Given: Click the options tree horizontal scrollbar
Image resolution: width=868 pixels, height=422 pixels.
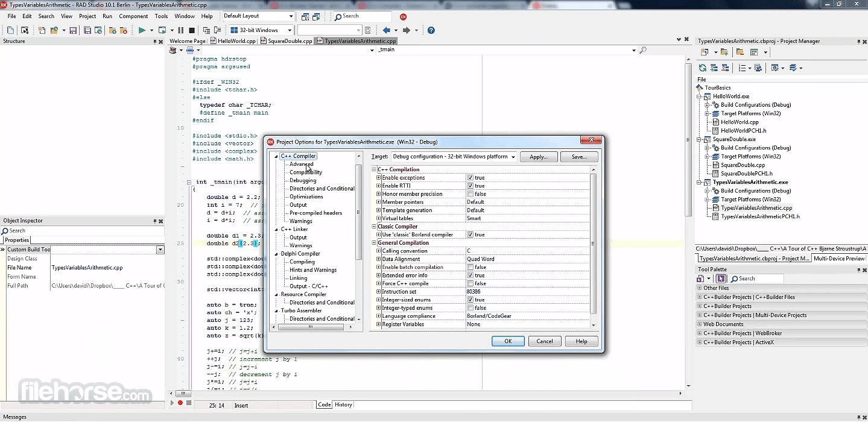Looking at the screenshot, I should tap(311, 327).
